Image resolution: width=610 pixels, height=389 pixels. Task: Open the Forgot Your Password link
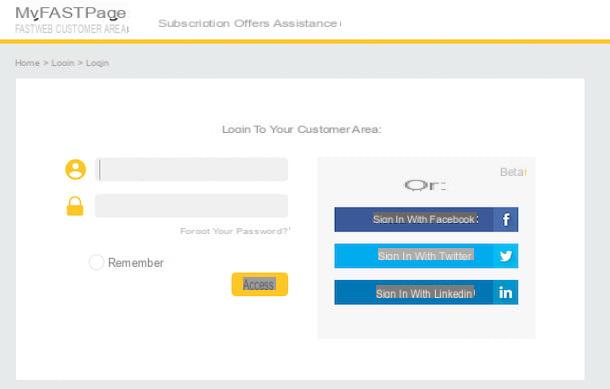point(235,231)
